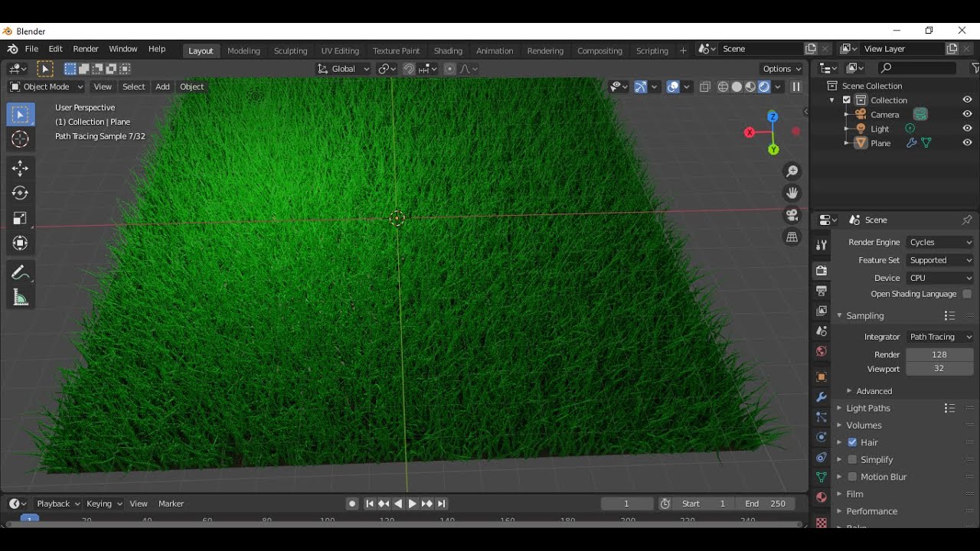
Task: Open the Integrator Path Tracing dropdown
Action: point(940,337)
